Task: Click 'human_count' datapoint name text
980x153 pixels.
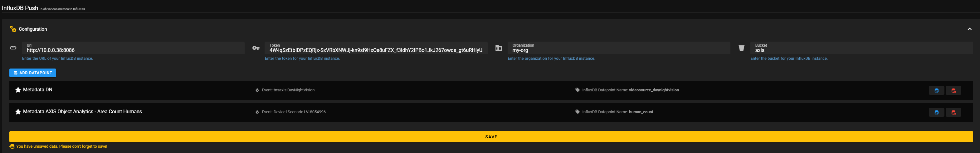Action: pyautogui.click(x=641, y=112)
